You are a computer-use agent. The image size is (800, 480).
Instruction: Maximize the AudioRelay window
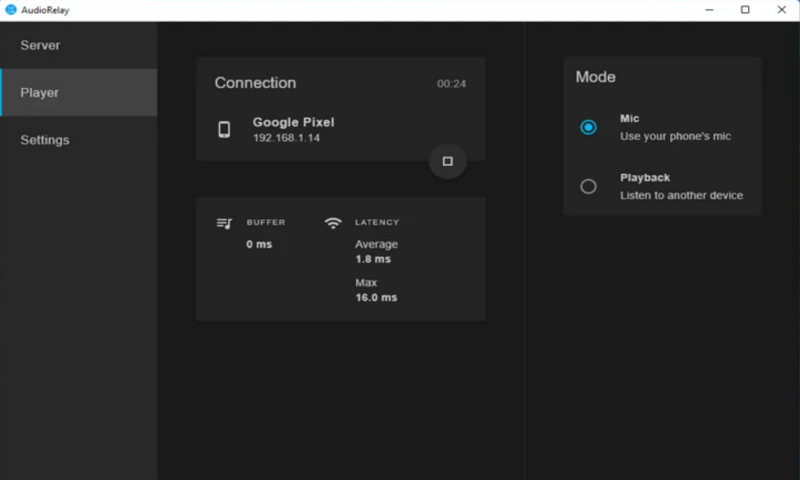(x=745, y=10)
